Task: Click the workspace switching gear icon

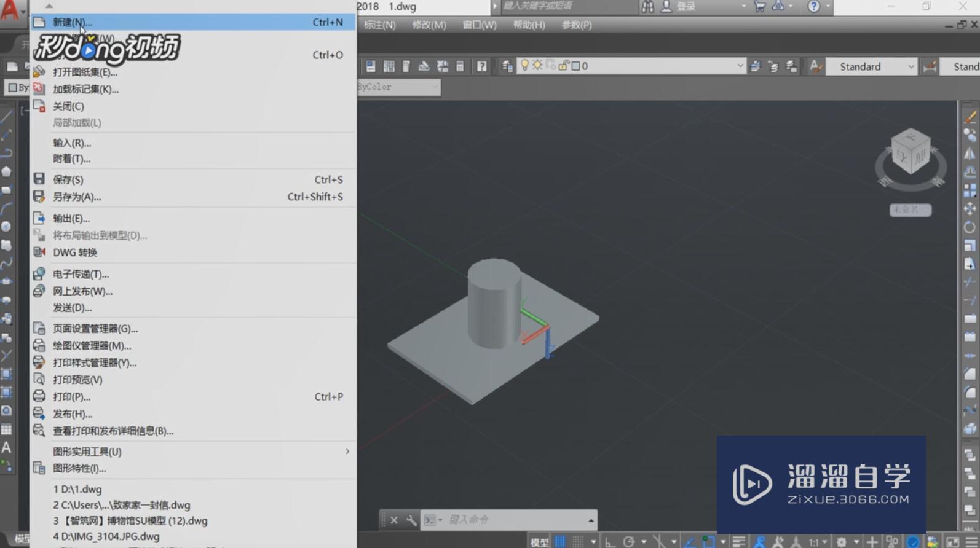Action: point(842,541)
